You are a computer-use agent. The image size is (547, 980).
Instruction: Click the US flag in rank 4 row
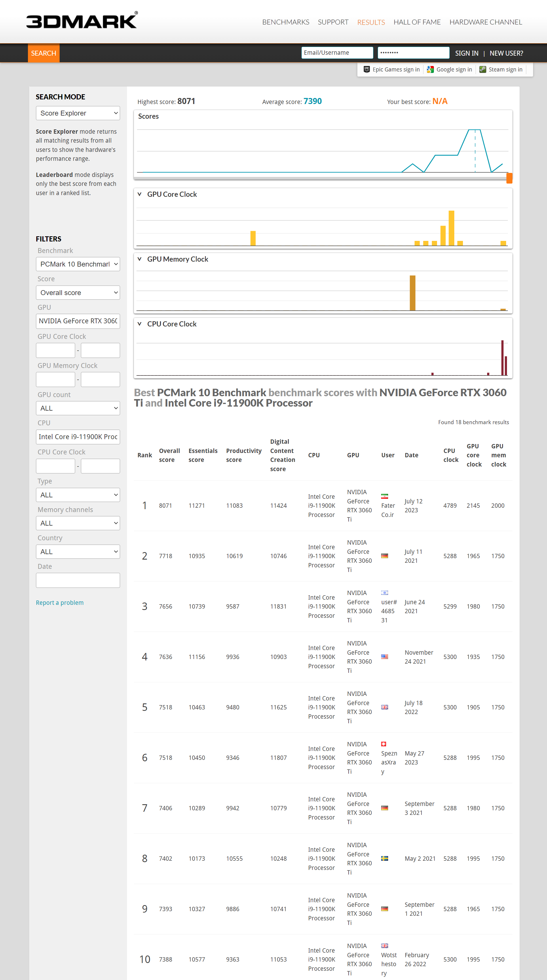point(385,657)
